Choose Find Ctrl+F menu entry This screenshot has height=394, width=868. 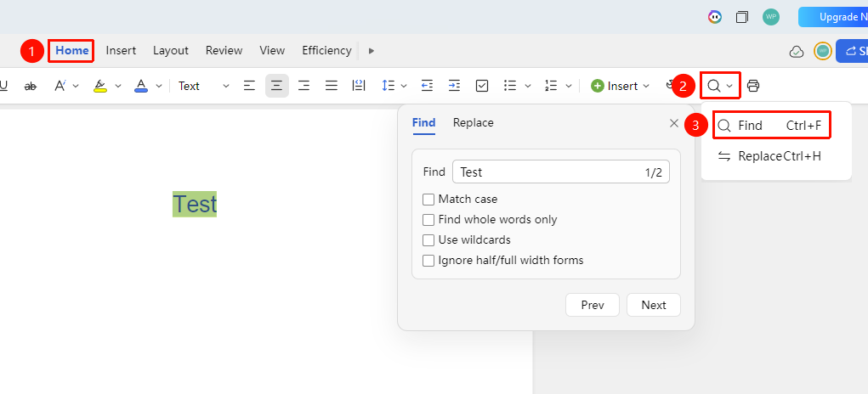(x=772, y=126)
